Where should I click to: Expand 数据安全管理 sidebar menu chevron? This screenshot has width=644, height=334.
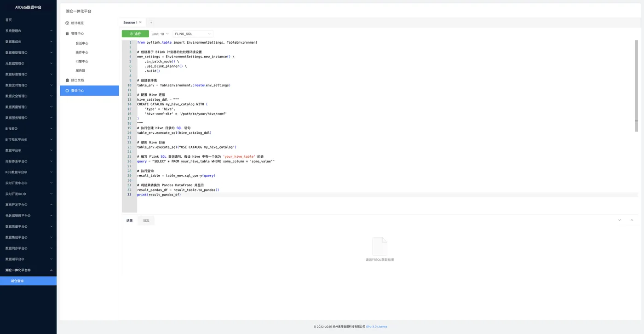click(51, 96)
